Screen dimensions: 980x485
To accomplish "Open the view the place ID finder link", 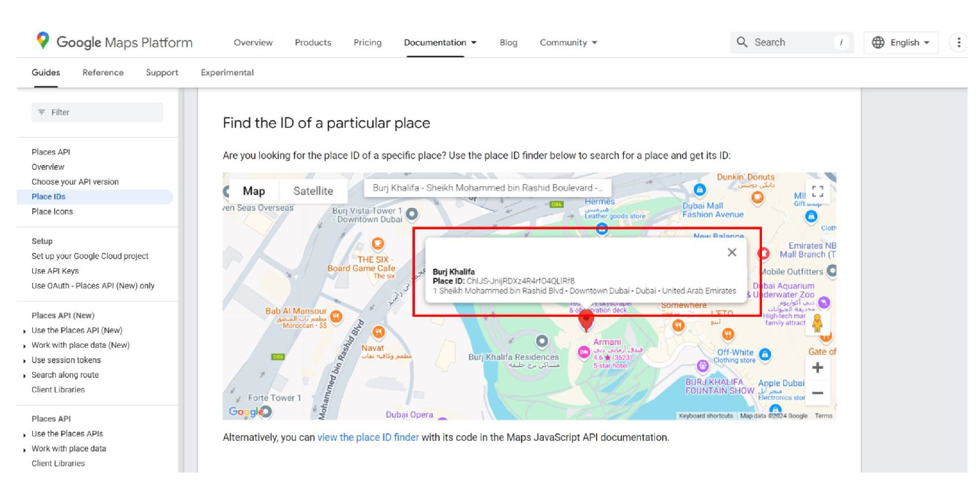I will coord(368,437).
